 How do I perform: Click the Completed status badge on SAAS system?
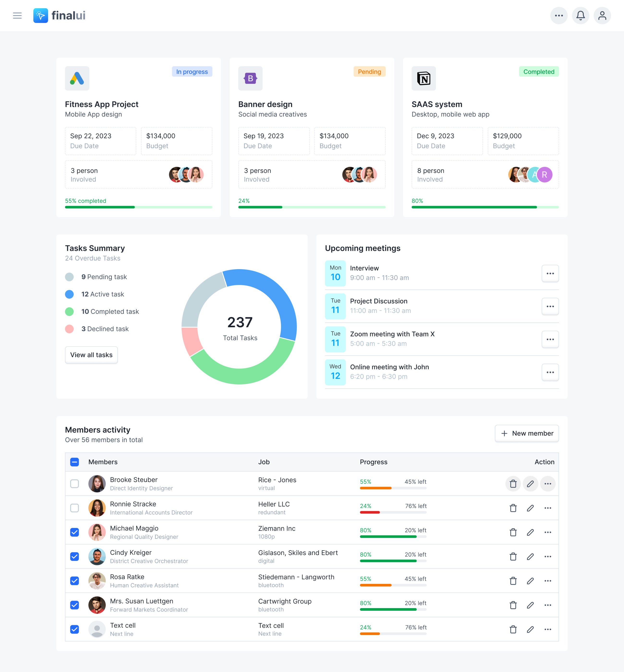click(x=539, y=72)
